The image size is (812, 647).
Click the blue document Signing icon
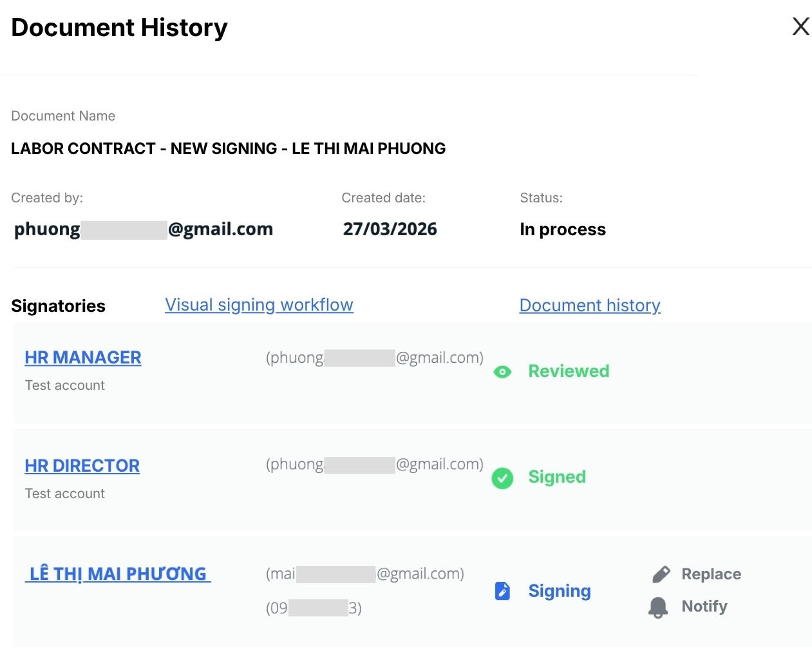502,591
